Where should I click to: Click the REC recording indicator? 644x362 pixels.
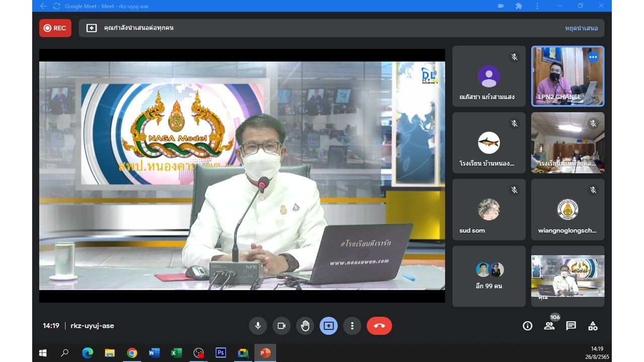55,28
